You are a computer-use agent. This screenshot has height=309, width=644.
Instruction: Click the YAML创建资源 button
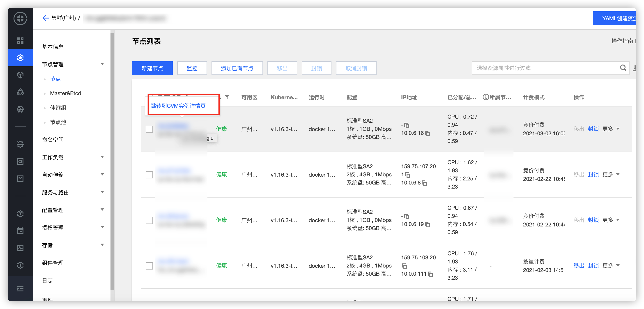point(614,18)
